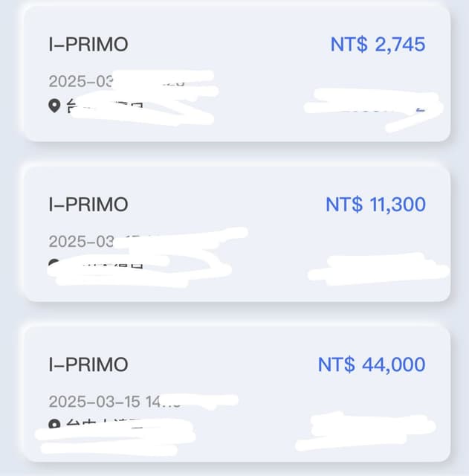Click the NT$ 11,300 amount
The image size is (469, 476).
[375, 205]
